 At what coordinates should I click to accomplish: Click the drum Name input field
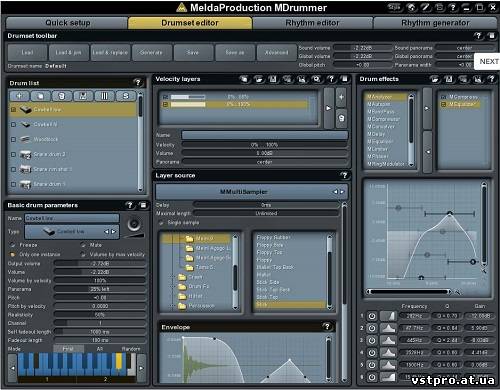click(x=72, y=218)
